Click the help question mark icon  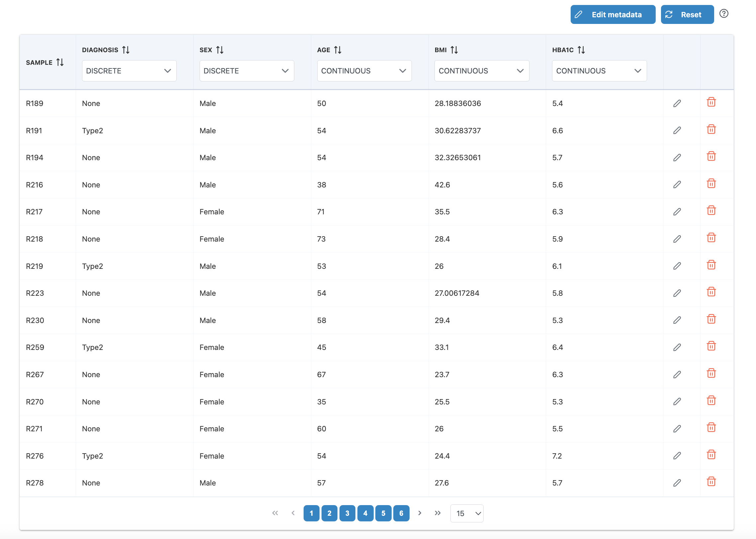[724, 14]
